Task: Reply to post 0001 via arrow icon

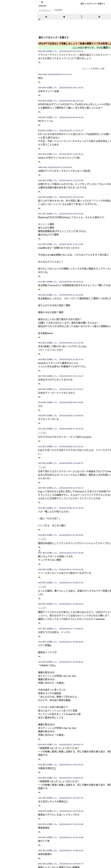Action: pos(39,62)
